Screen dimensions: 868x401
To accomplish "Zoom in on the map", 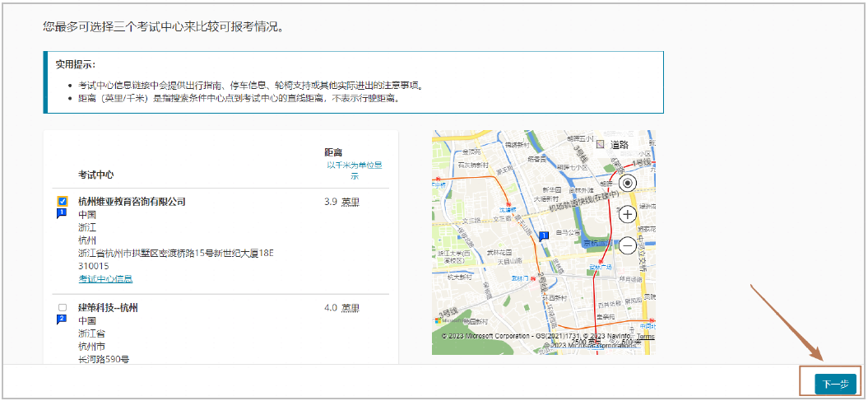I will 628,214.
